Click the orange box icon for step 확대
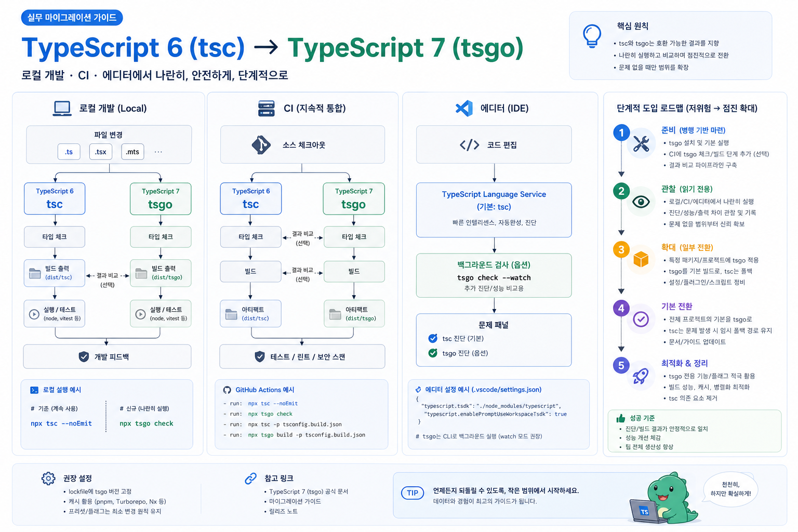The width and height of the screenshot is (798, 532). pyautogui.click(x=641, y=259)
